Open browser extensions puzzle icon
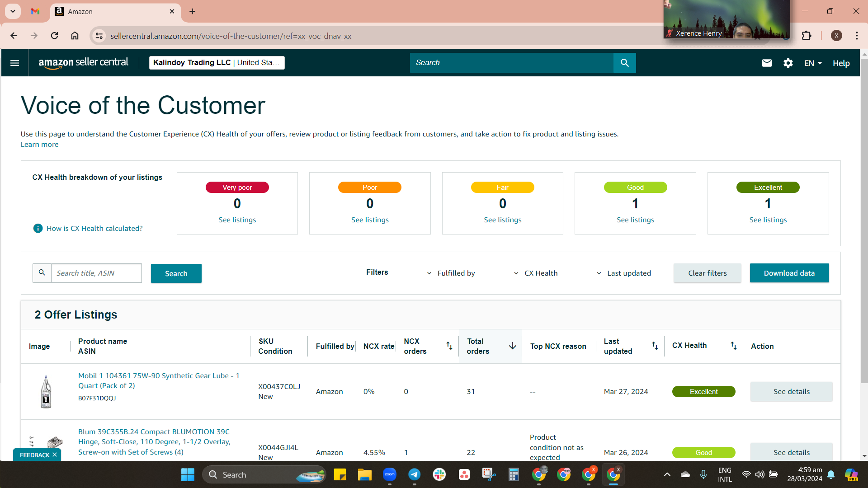 pyautogui.click(x=807, y=36)
